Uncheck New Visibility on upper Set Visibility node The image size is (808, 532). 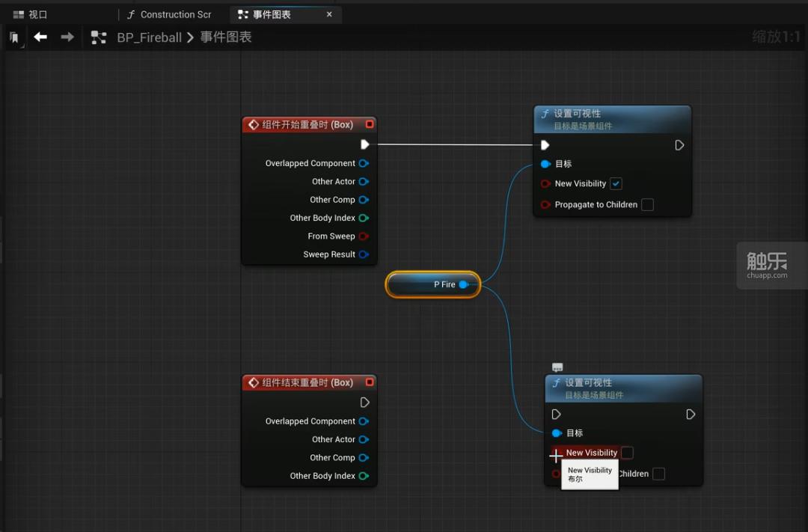coord(616,184)
